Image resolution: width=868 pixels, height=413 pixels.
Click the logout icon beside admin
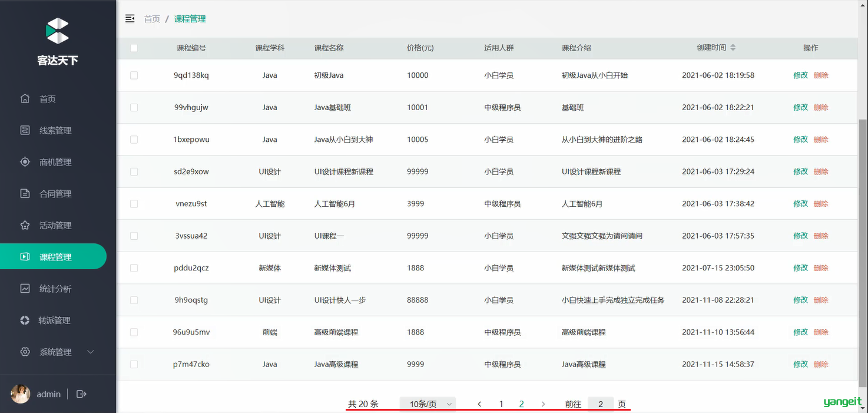pyautogui.click(x=82, y=394)
